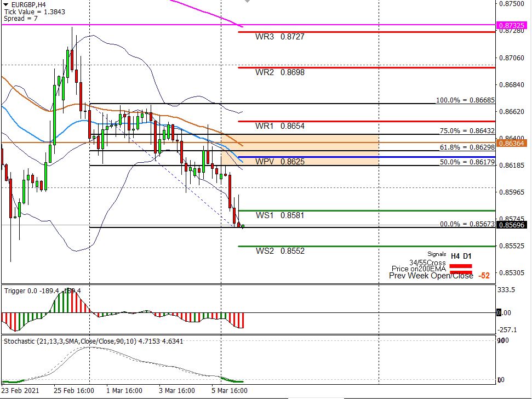Click the gray chart shift marker at top
This screenshot has height=399, width=532.
point(247,2)
